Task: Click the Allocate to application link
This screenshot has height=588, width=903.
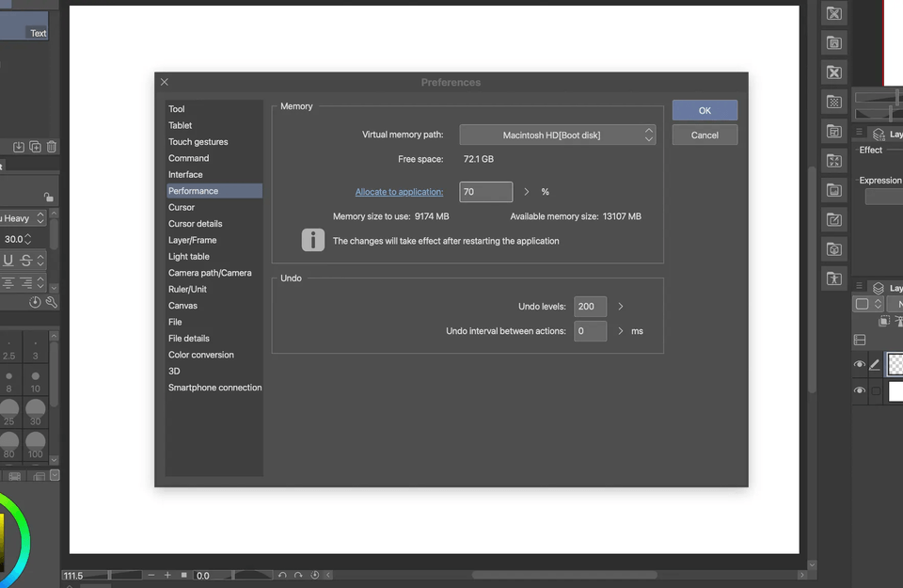Action: tap(399, 191)
